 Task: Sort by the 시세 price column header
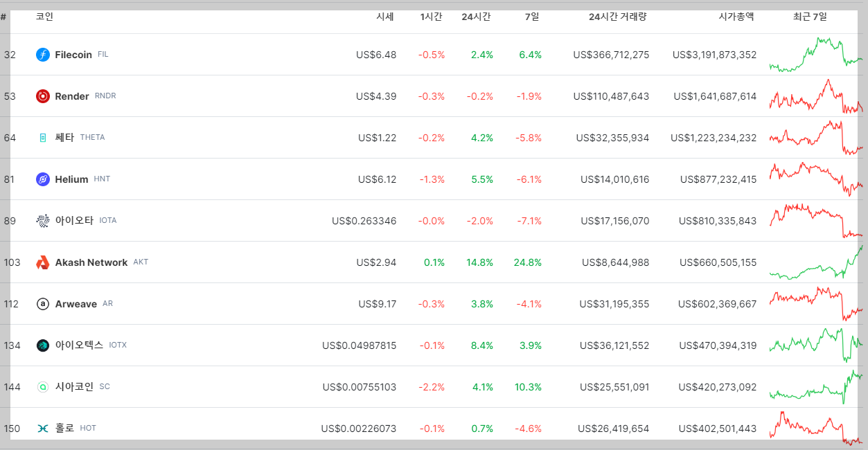[384, 17]
